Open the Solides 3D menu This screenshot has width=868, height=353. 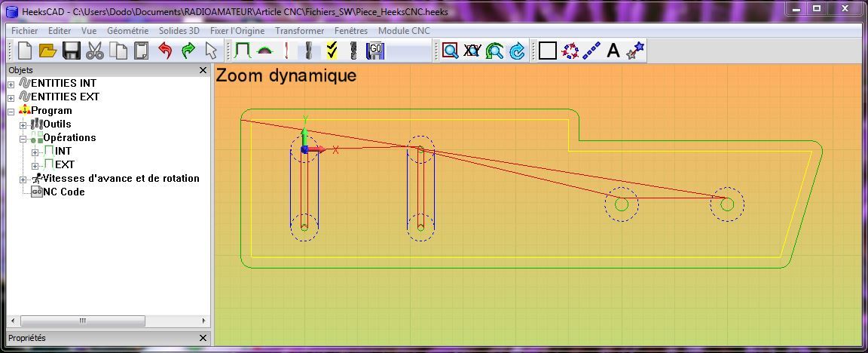point(179,31)
